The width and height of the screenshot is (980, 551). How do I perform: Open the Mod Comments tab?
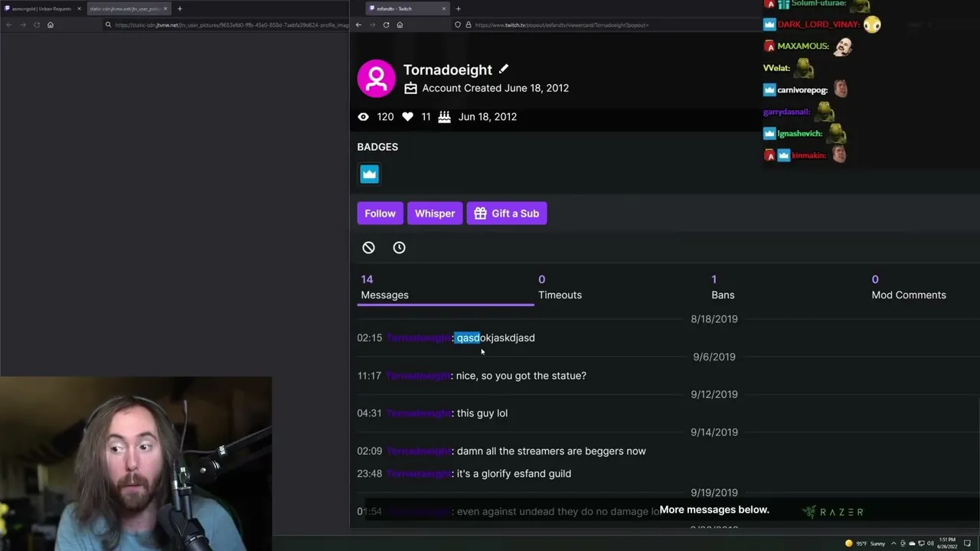pyautogui.click(x=909, y=287)
